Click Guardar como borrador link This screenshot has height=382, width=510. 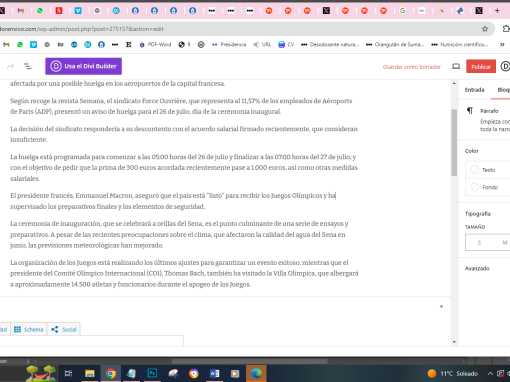tap(412, 67)
